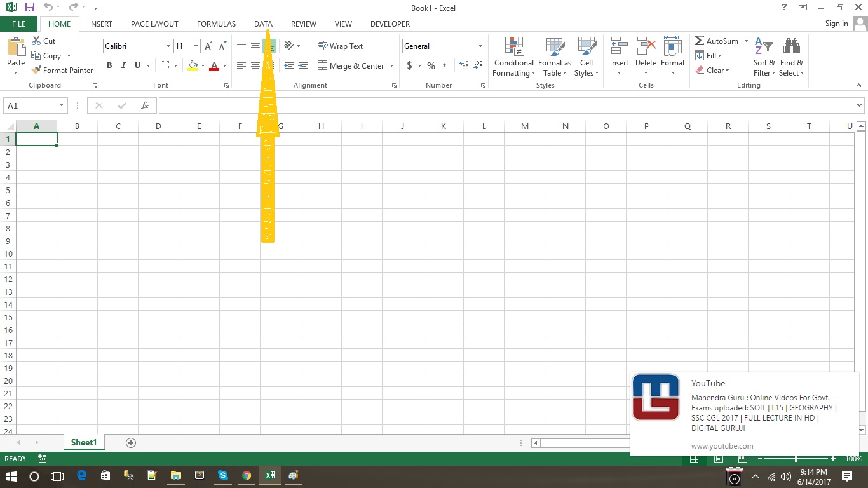Increase the cell indent

click(303, 65)
